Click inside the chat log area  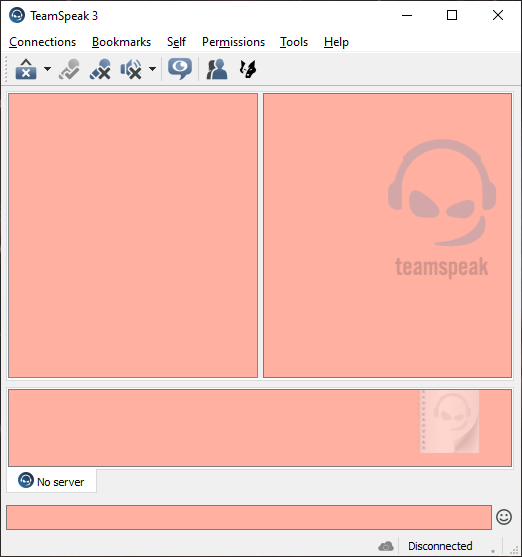[260, 428]
